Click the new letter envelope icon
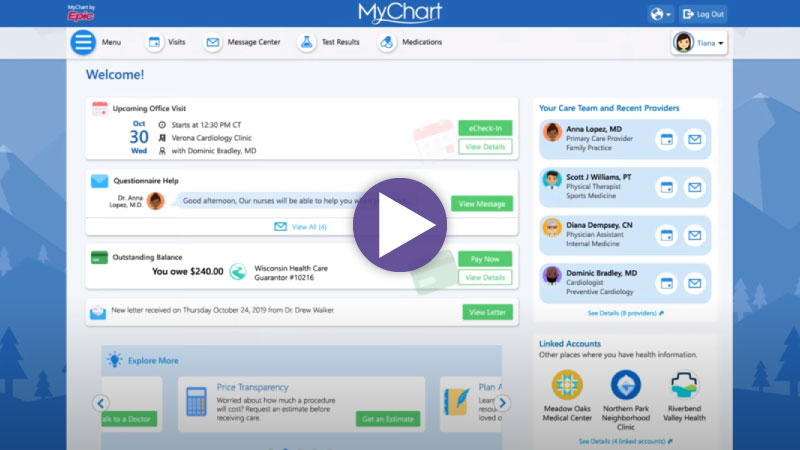 pyautogui.click(x=98, y=312)
